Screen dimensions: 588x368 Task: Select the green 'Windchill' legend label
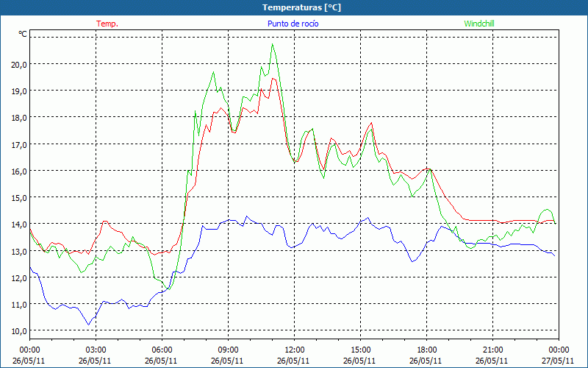point(479,24)
